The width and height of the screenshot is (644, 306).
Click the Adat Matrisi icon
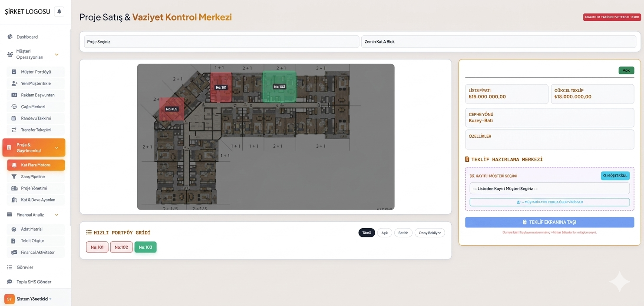coord(14,229)
